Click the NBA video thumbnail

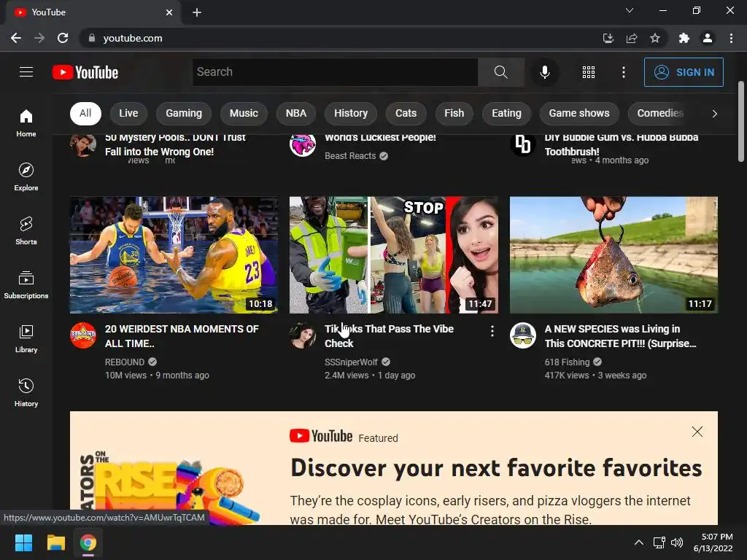click(x=174, y=254)
